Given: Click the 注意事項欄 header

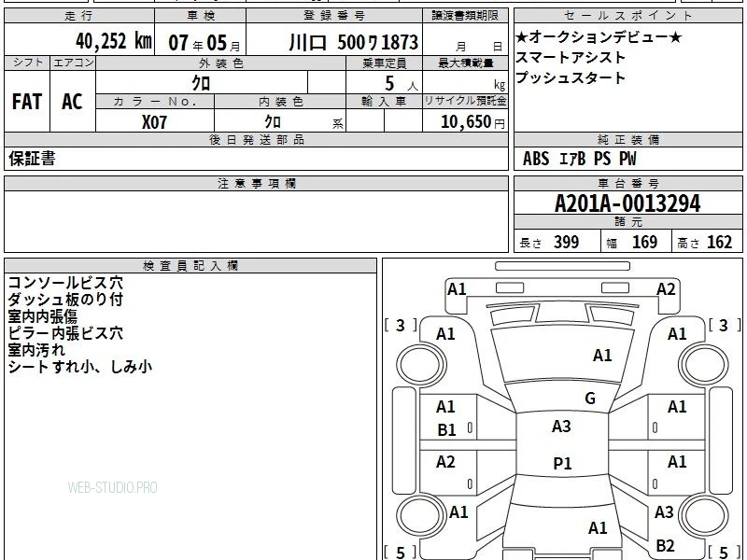Looking at the screenshot, I should pyautogui.click(x=256, y=183).
